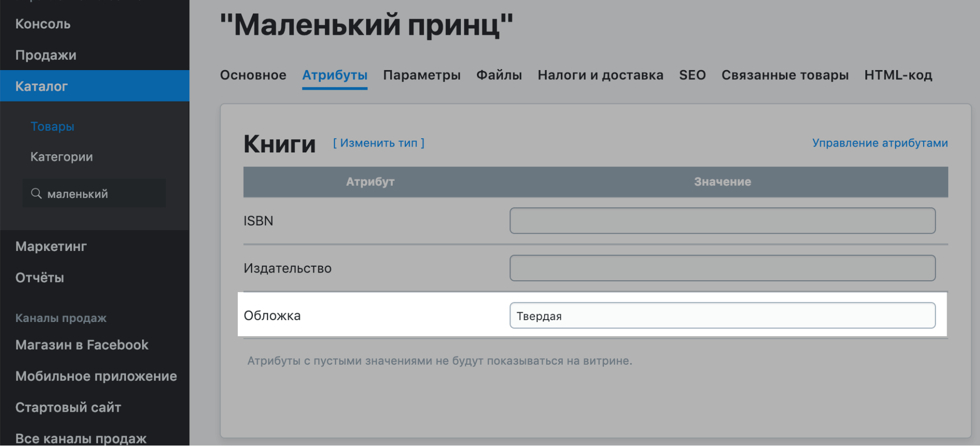Click into the ISBN value field
This screenshot has height=446, width=980.
pyautogui.click(x=722, y=221)
